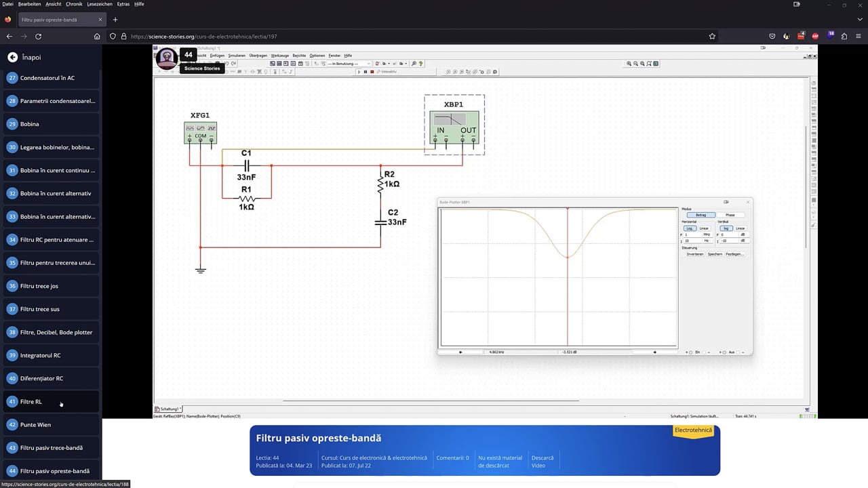Select Betrag mode in Bode plotter
Image resolution: width=868 pixels, height=488 pixels.
(701, 215)
